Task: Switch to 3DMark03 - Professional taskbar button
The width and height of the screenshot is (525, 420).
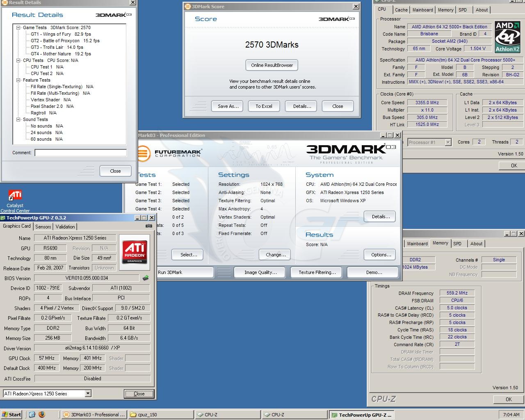Action: pos(94,414)
